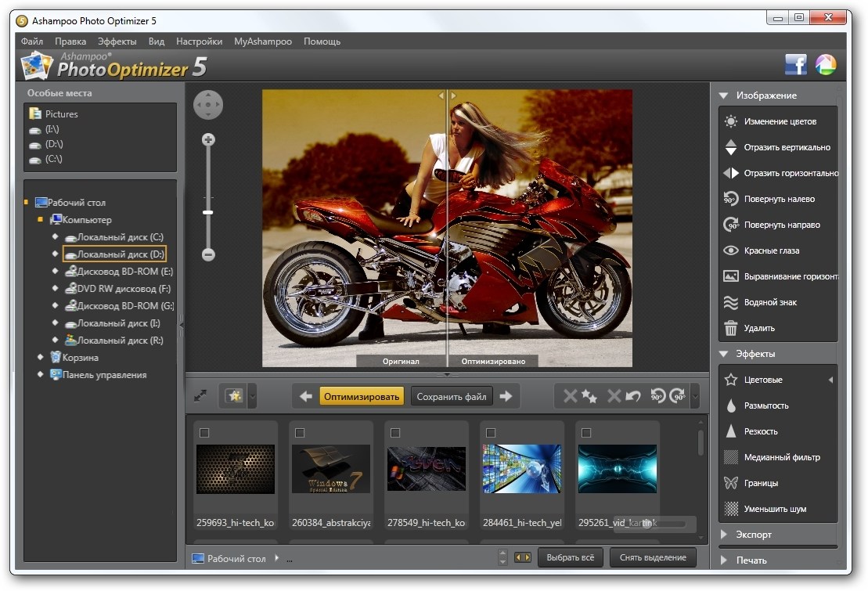
Task: Click the zoom in plus button
Action: pyautogui.click(x=208, y=140)
